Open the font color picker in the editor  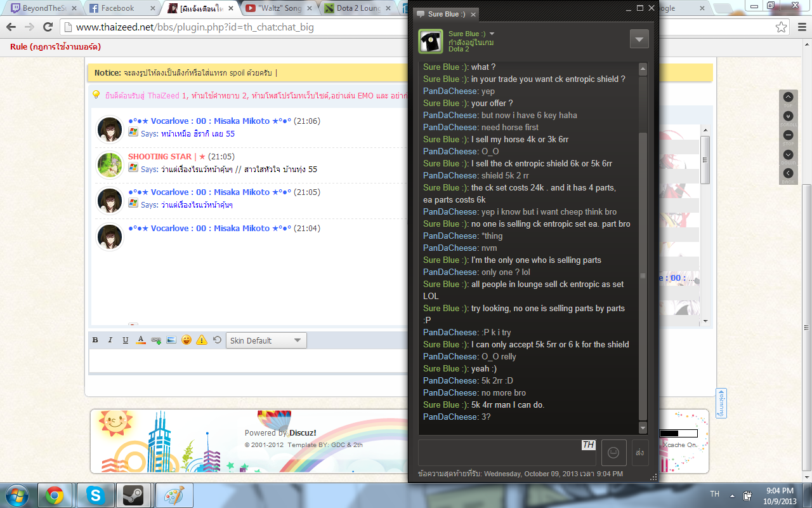pos(141,340)
